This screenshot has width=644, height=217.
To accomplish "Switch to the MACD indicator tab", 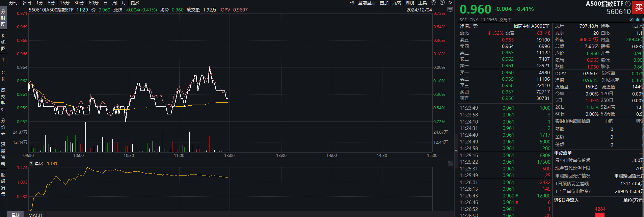I will (35, 215).
